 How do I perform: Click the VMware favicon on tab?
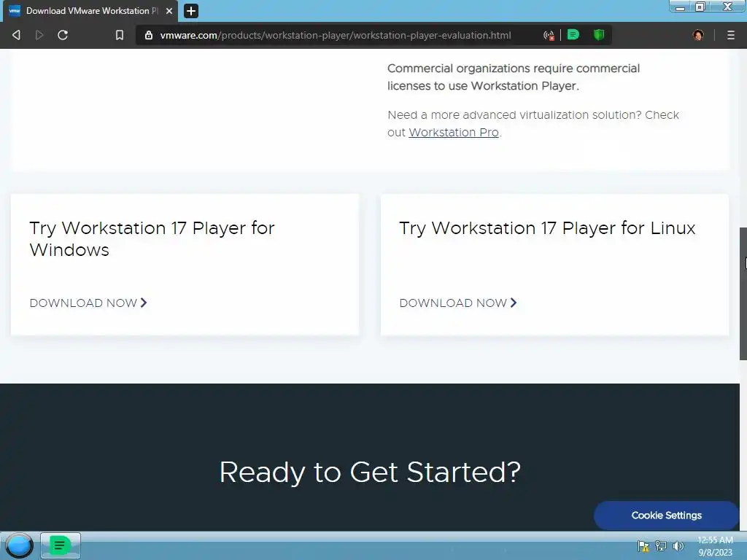click(x=15, y=10)
